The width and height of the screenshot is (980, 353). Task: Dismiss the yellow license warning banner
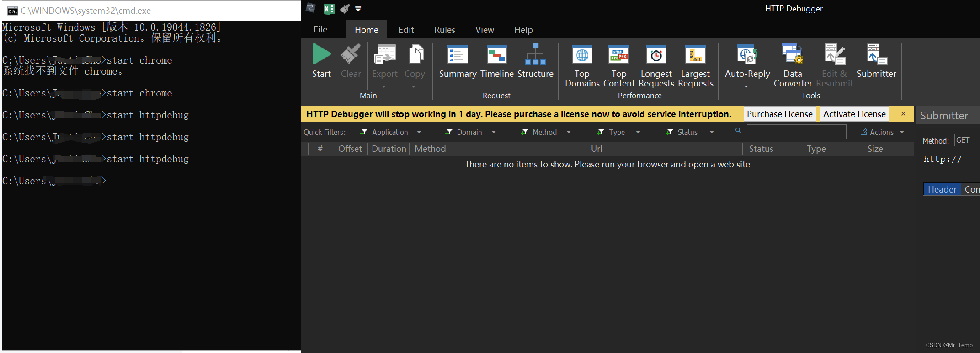point(903,114)
